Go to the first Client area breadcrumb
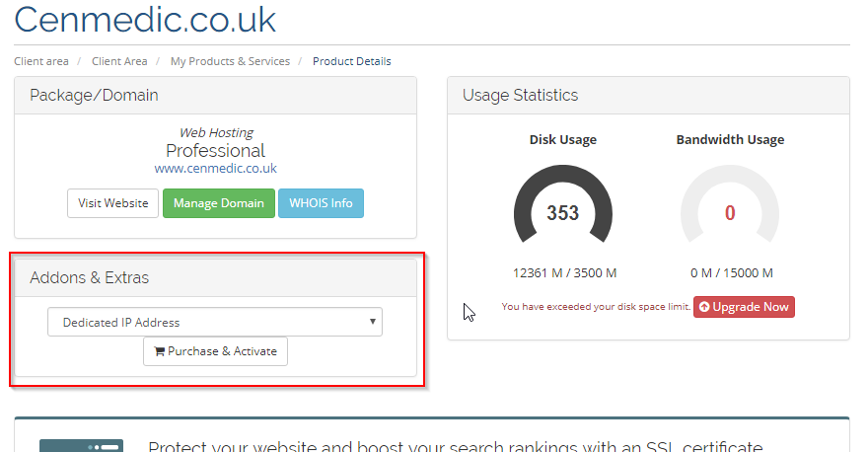The image size is (868, 452). click(x=41, y=61)
